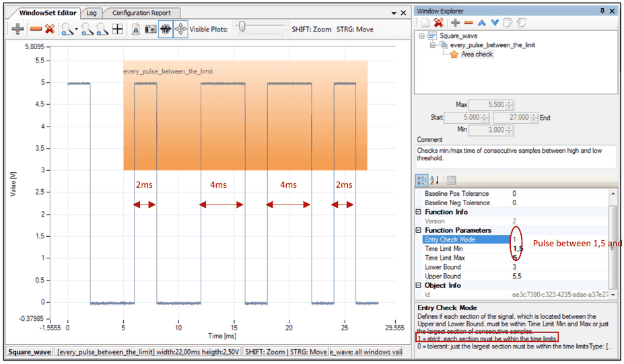Select the Baseline Neg Tolerance row
This screenshot has height=364, width=624.
tap(516, 203)
